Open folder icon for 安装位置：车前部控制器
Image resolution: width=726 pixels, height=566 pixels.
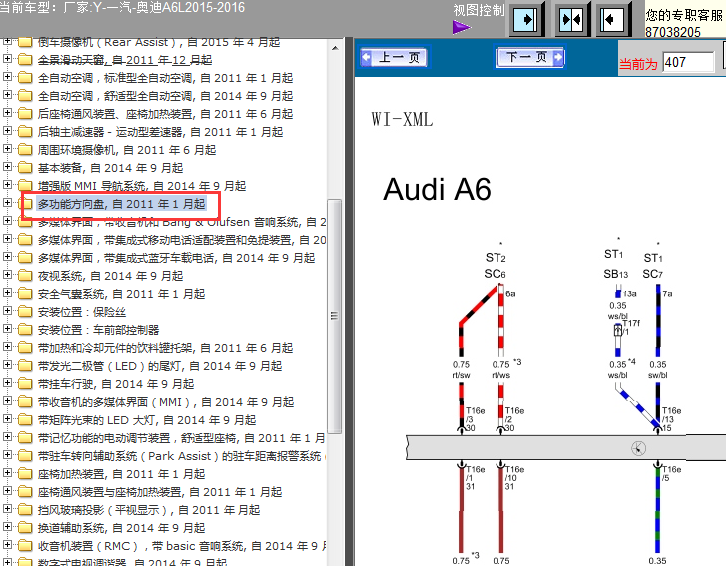tap(25, 330)
